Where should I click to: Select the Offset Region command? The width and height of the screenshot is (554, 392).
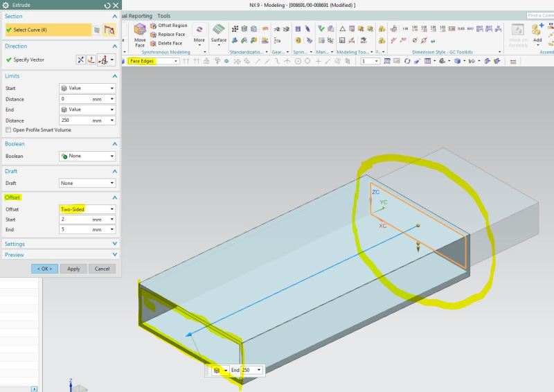click(169, 26)
